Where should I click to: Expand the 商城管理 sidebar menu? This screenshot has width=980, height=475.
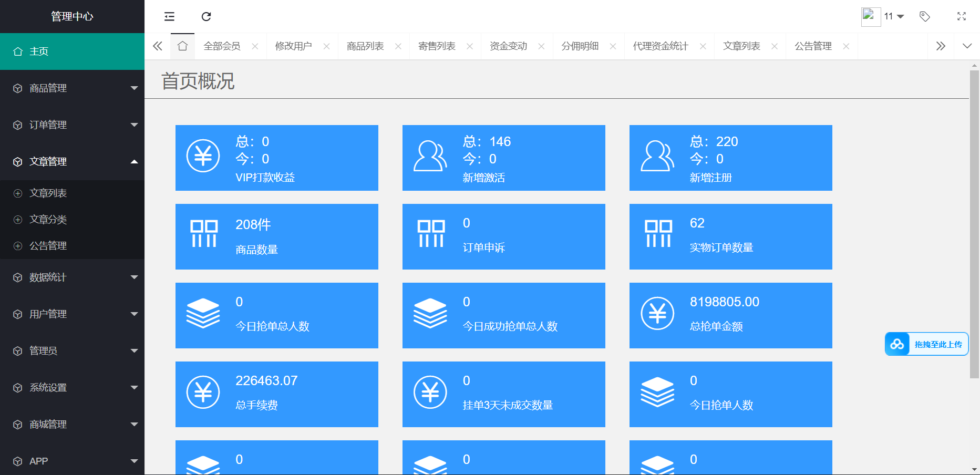[x=72, y=425]
